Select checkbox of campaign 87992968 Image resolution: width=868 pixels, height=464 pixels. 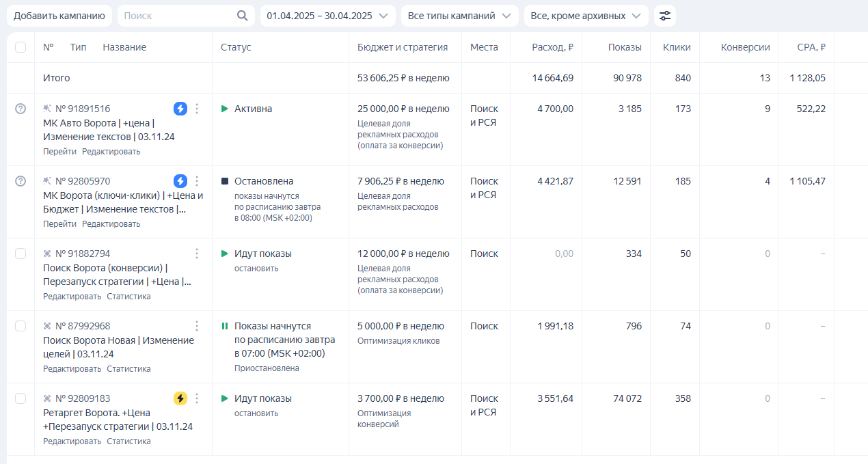tap(20, 326)
